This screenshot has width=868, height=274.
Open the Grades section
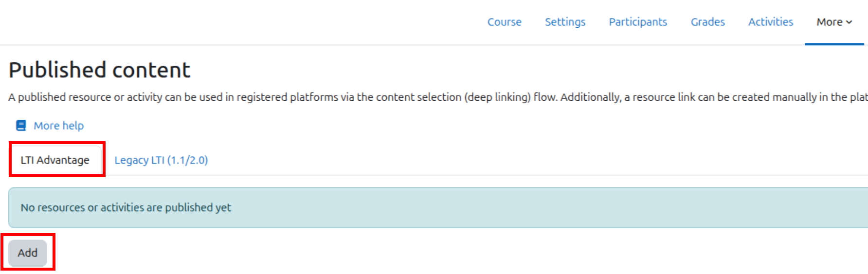pyautogui.click(x=707, y=22)
